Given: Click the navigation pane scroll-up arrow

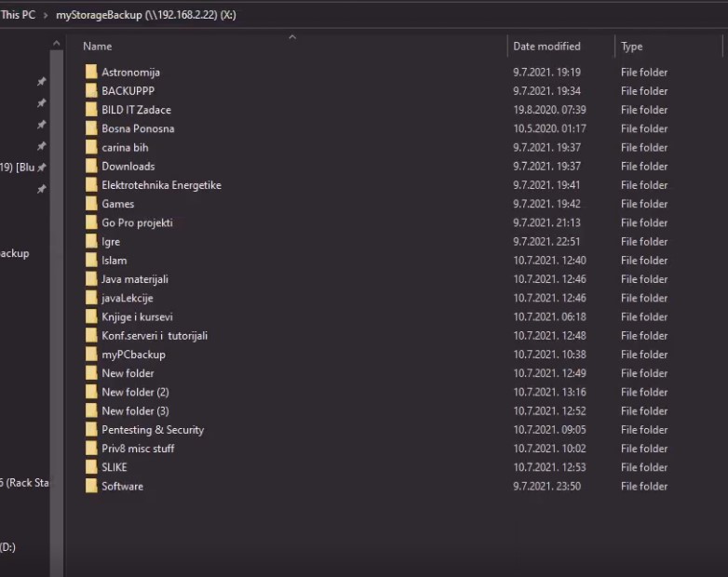Looking at the screenshot, I should click(x=56, y=44).
